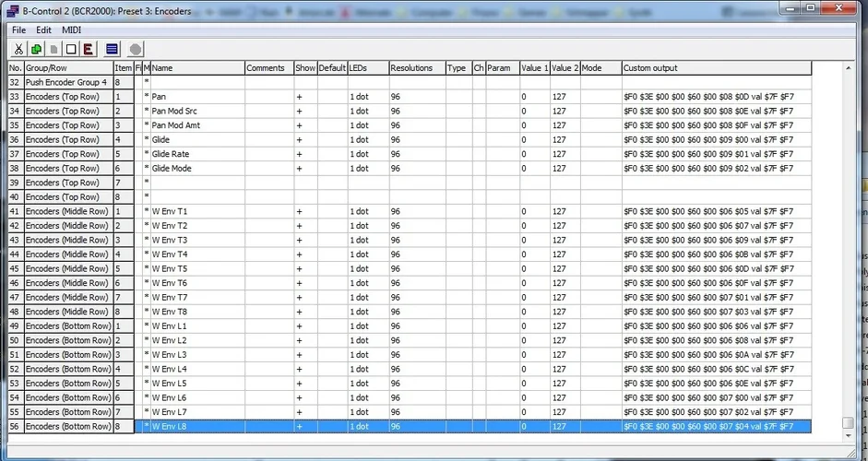Open the MIDI menu

click(x=71, y=30)
